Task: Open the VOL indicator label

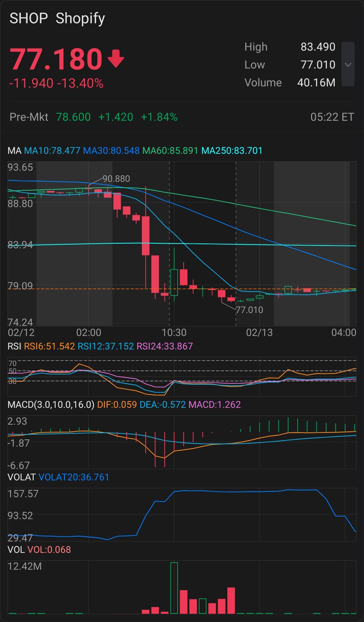Action: click(16, 550)
